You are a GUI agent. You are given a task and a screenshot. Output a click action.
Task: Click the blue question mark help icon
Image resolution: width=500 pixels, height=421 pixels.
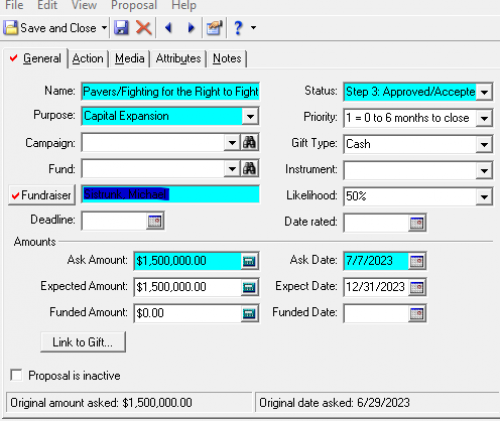(x=238, y=28)
